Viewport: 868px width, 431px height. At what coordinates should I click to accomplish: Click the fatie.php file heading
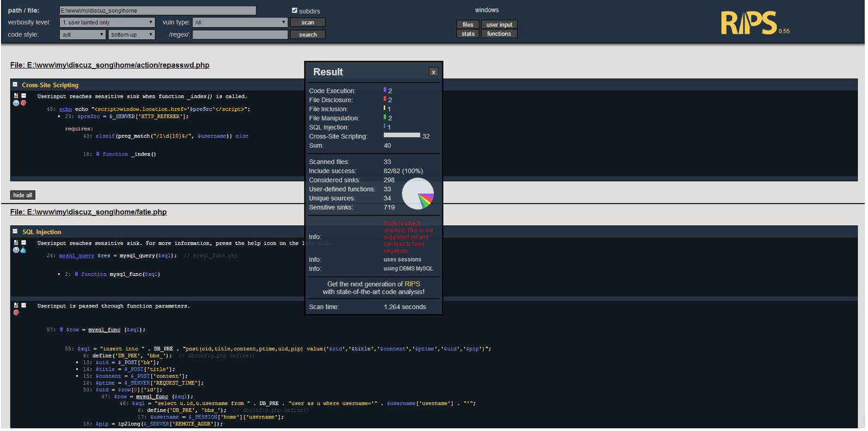(x=89, y=212)
